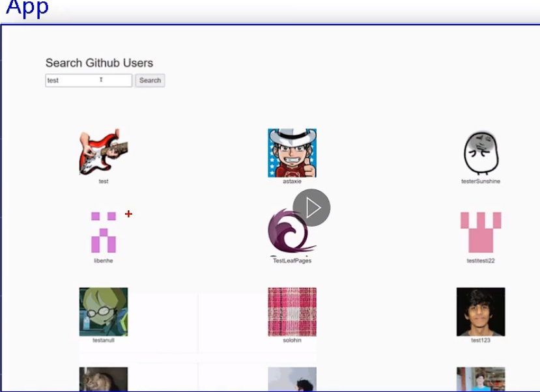Screen dimensions: 540x392
Task: Click the username label "testanull"
Action: pos(104,341)
